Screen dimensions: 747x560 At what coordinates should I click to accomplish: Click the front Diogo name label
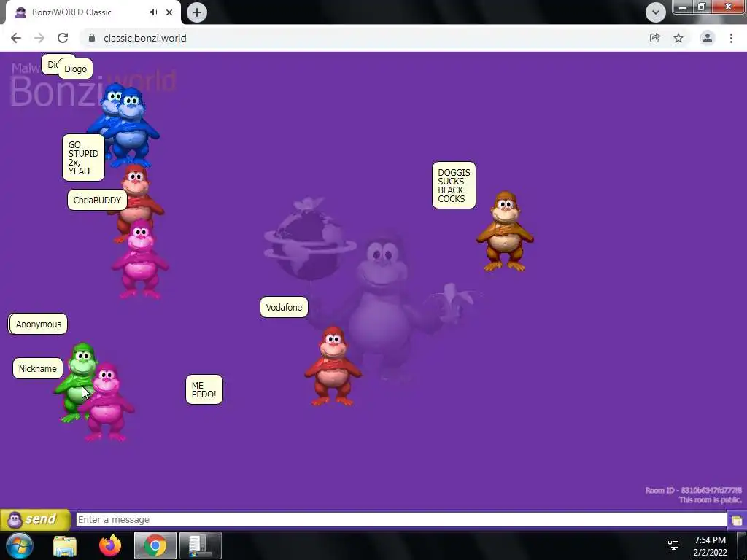[x=75, y=69]
